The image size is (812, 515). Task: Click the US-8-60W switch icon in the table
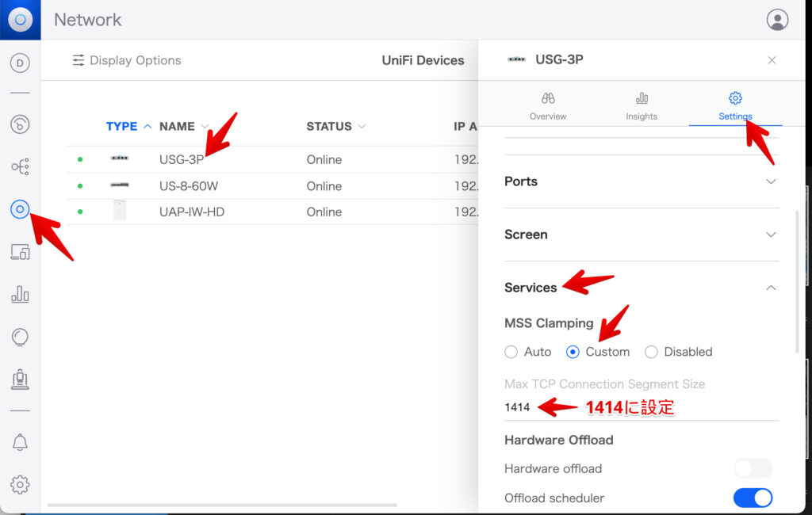[120, 185]
